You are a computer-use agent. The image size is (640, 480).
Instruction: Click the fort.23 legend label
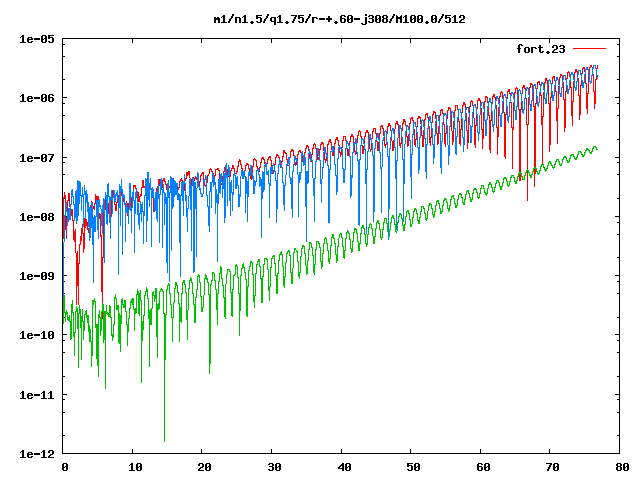[x=540, y=49]
